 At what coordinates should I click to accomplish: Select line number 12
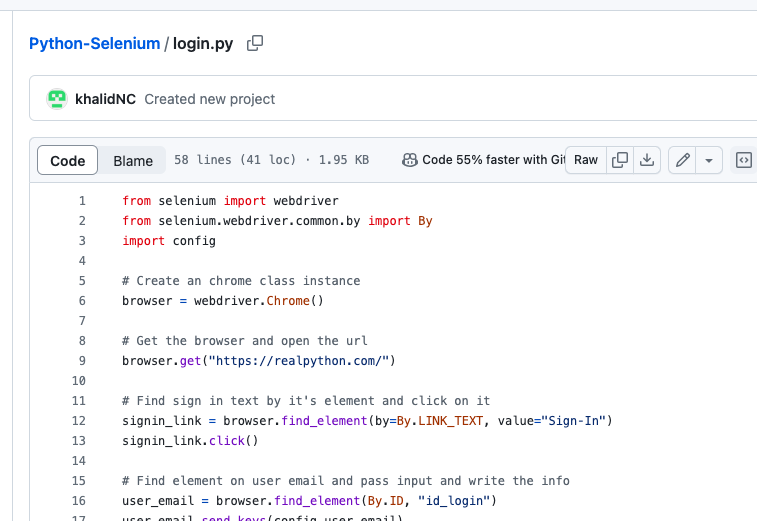coord(79,421)
